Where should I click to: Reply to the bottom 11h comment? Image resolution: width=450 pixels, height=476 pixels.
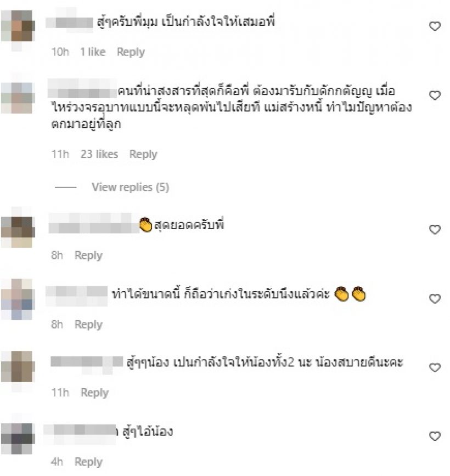(94, 393)
